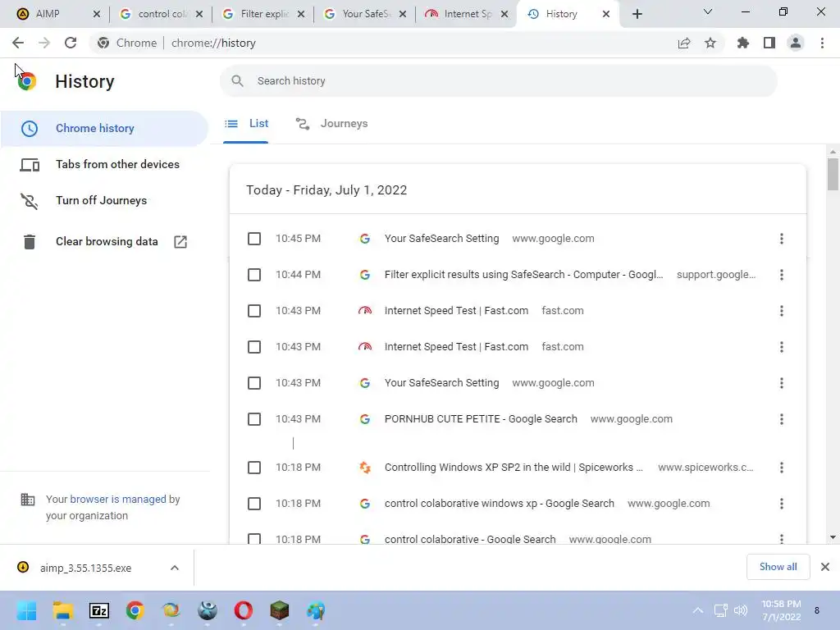Open external Clear browsing data link icon
The height and width of the screenshot is (630, 840).
pos(180,242)
